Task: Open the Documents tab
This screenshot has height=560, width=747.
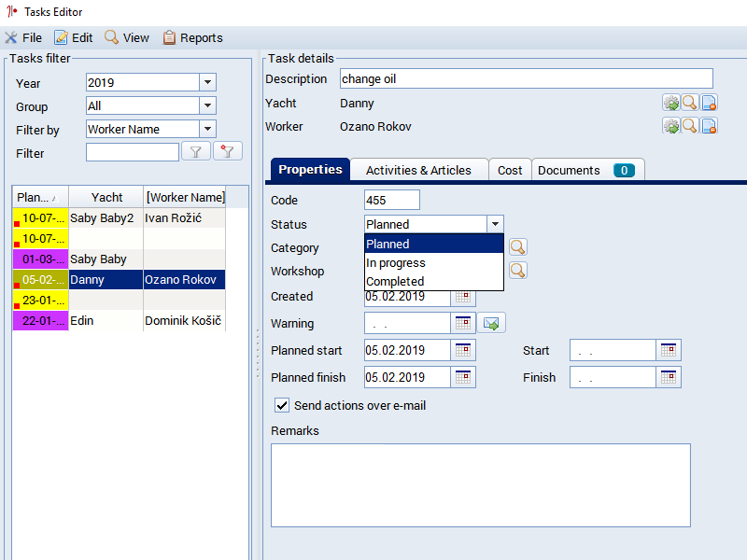Action: 587,170
